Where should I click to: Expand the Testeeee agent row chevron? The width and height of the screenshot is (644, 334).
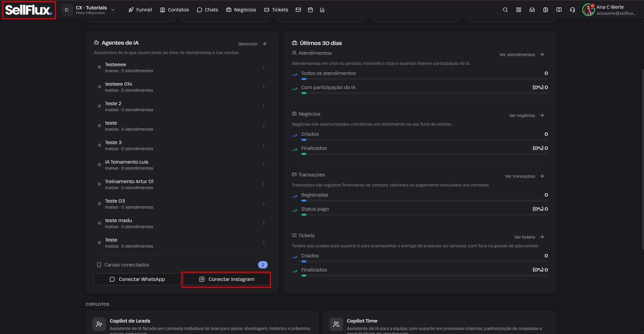(264, 67)
